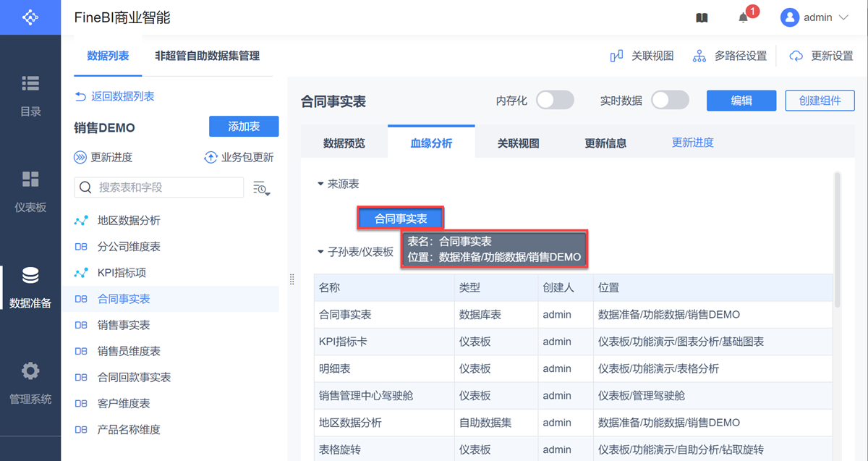Toggle the 内存化 switch
868x461 pixels.
coord(555,101)
